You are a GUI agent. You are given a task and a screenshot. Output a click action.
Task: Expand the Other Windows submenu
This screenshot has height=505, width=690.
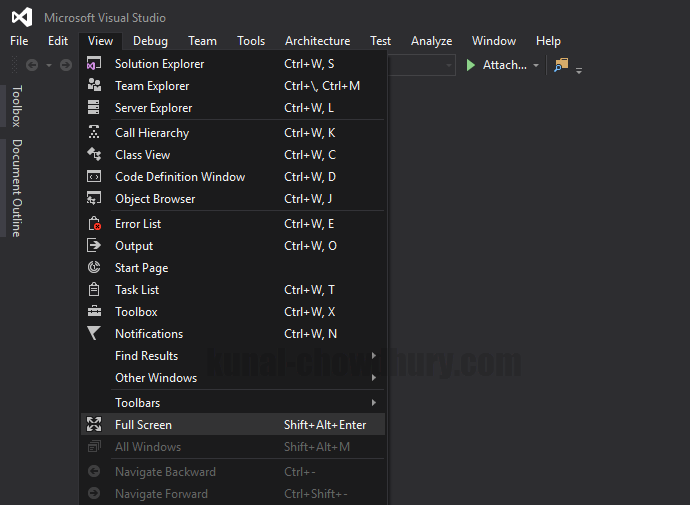pos(374,377)
